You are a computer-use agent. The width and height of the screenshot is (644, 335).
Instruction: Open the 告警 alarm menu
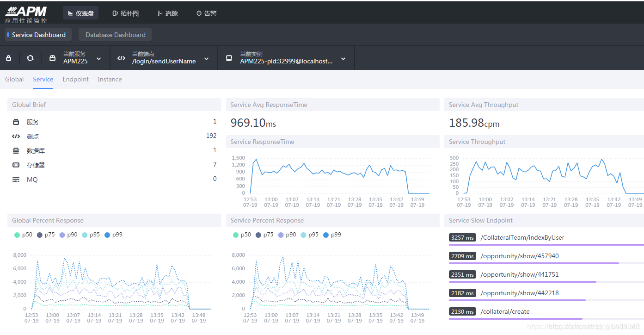coord(206,13)
